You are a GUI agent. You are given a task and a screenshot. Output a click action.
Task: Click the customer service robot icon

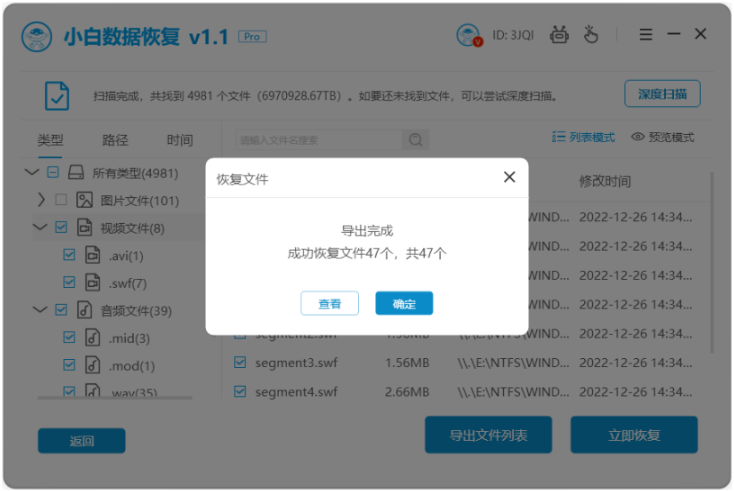click(x=559, y=35)
